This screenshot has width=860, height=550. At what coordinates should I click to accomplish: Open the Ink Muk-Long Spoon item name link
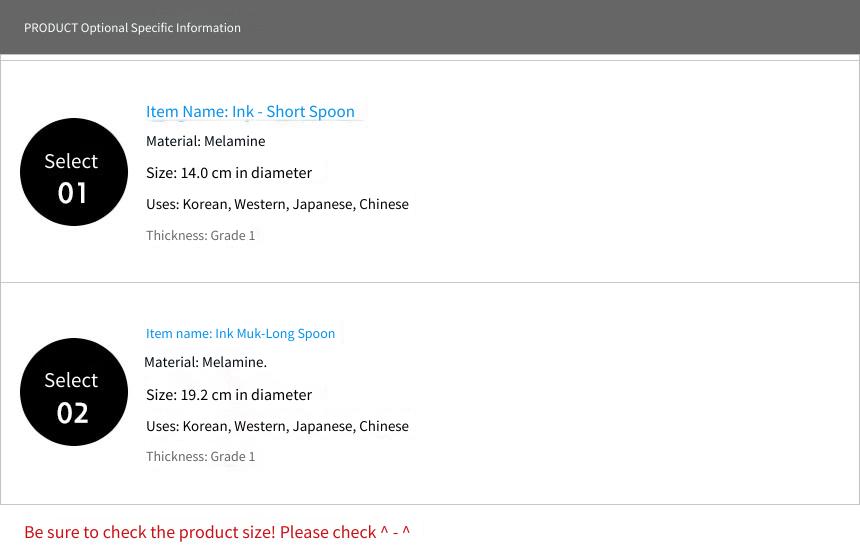pyautogui.click(x=240, y=333)
